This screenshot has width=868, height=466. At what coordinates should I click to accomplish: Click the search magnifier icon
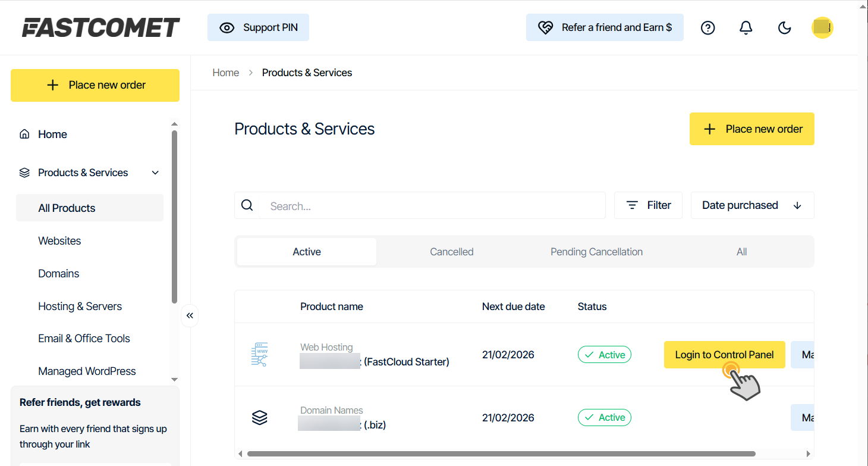coord(247,205)
